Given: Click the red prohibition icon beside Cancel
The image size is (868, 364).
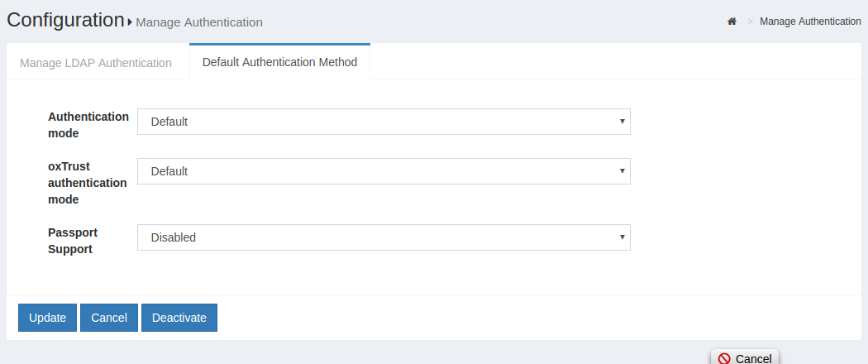Looking at the screenshot, I should coord(724,358).
